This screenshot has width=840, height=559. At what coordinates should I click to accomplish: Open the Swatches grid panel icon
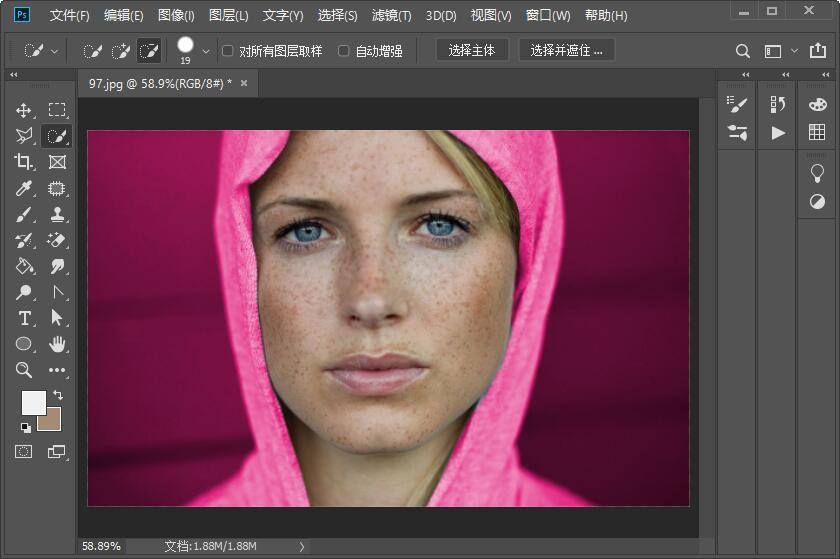(817, 132)
